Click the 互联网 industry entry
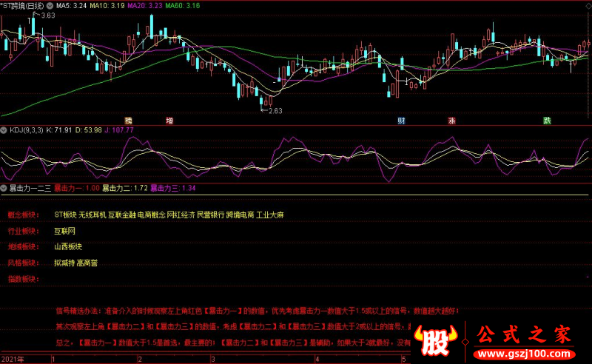This screenshot has width=592, height=364. pyautogui.click(x=64, y=231)
